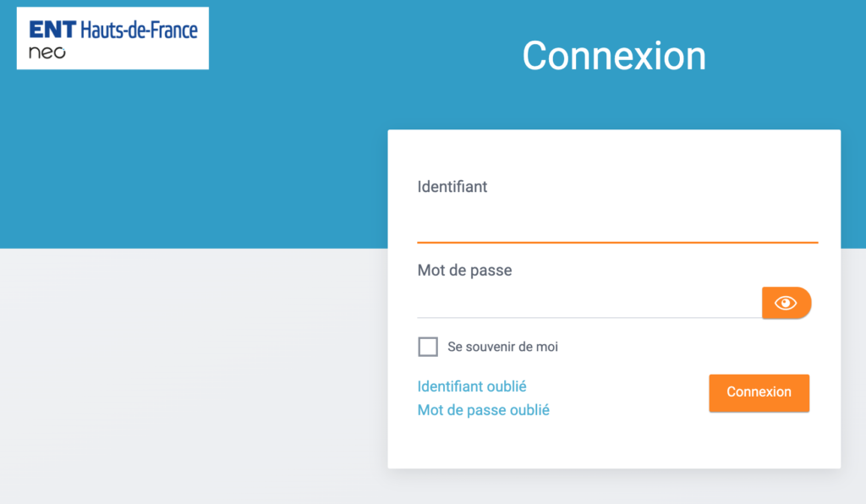Submit login with the orange Connexion button

tap(759, 392)
